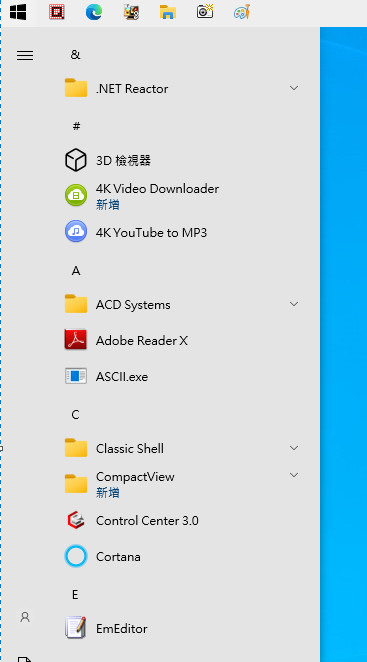The image size is (367, 662).
Task: Expand the Classic Shell folder chevron
Action: coord(294,448)
